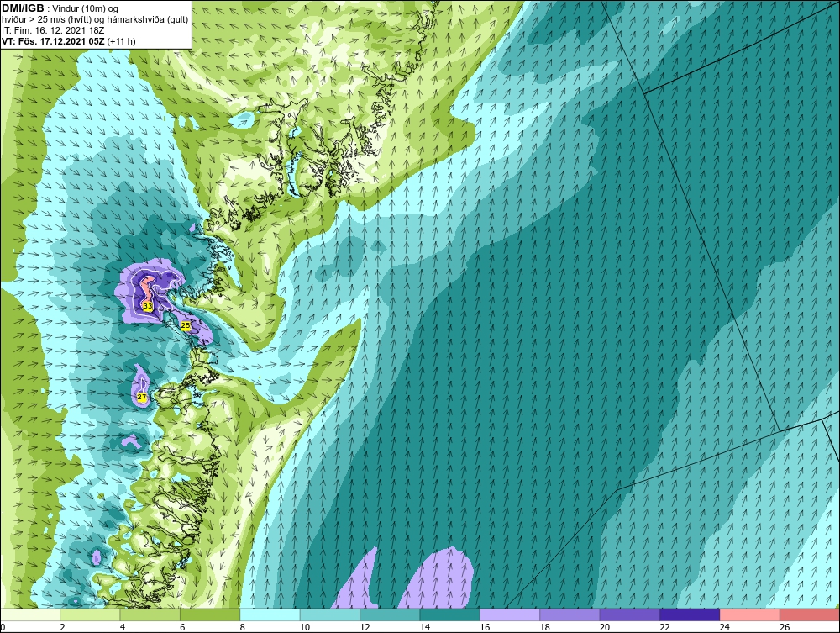The width and height of the screenshot is (840, 633).
Task: Click the hviður > 25 m/s legend line
Action: [x=96, y=20]
